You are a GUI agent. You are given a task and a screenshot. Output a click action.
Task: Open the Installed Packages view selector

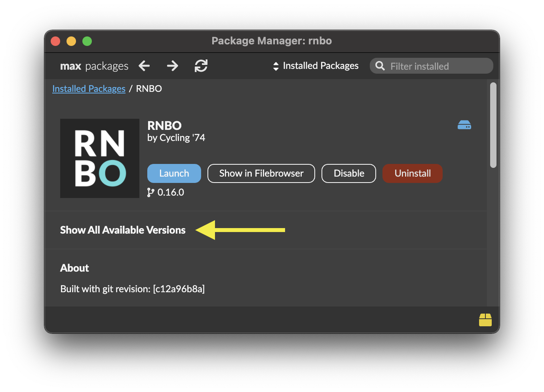point(321,66)
